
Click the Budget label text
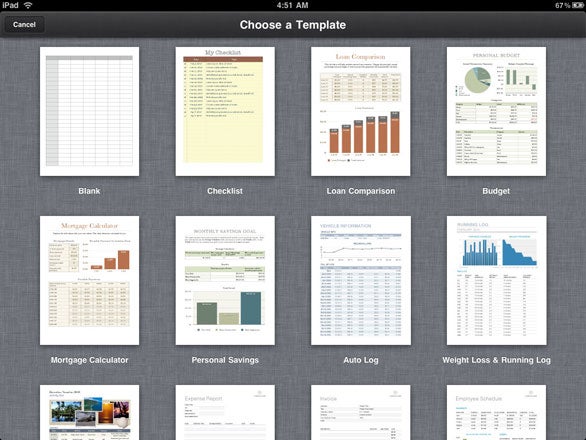(x=496, y=191)
